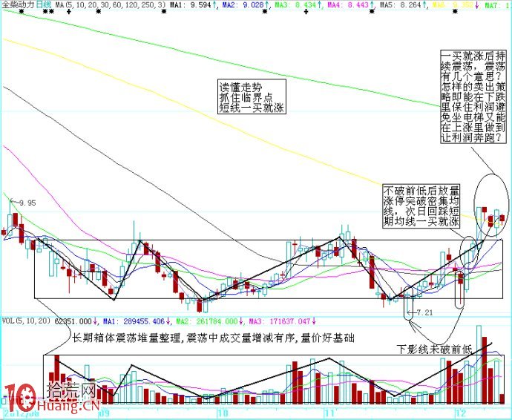Click the info marker beneath MA3: 8.434
This screenshot has height=420, width=512.
click(x=265, y=11)
